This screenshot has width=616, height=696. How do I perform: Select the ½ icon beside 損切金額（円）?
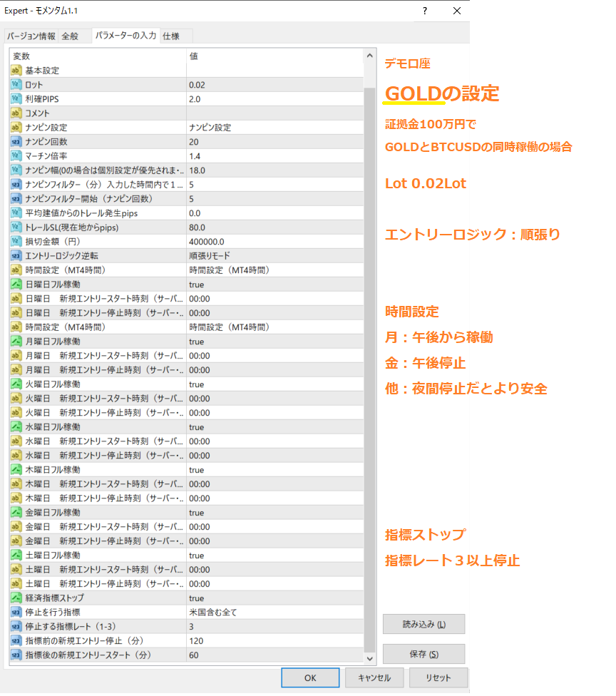click(16, 242)
